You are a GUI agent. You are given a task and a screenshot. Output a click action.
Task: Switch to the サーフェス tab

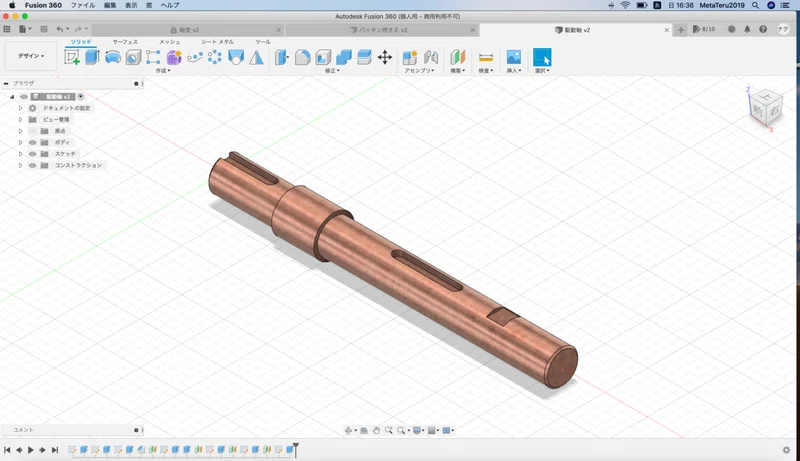(125, 42)
